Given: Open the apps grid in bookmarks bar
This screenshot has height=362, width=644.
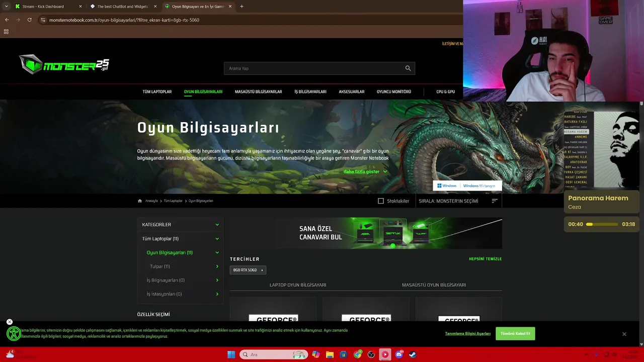Looking at the screenshot, I should click(x=6, y=31).
